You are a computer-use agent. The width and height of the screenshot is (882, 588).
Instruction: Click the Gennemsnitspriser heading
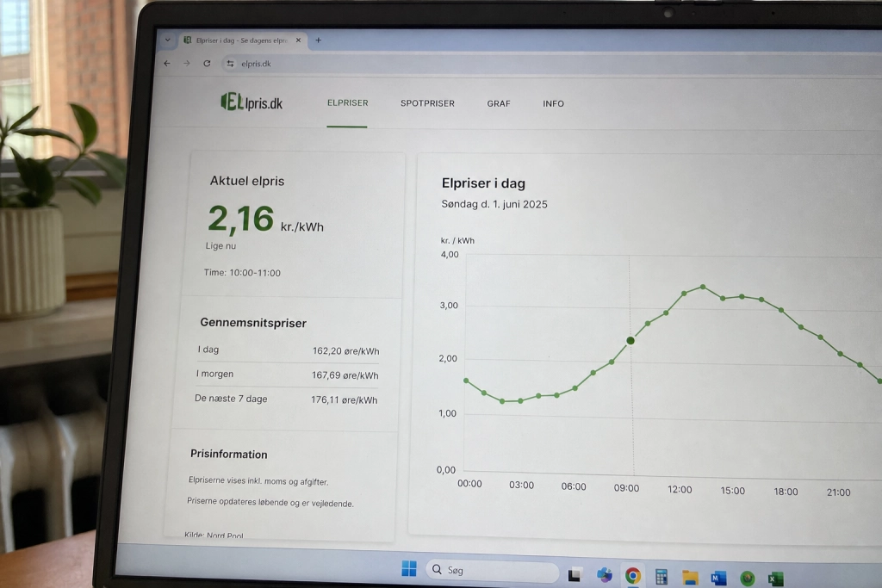[x=253, y=323]
